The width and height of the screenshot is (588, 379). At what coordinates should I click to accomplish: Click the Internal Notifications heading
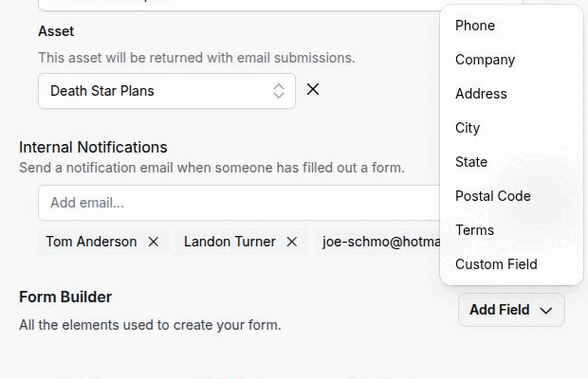(93, 147)
